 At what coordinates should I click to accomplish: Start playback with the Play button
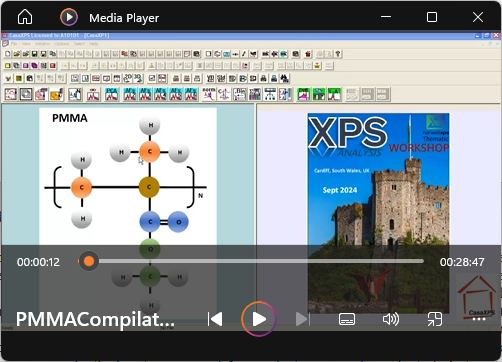(x=259, y=319)
